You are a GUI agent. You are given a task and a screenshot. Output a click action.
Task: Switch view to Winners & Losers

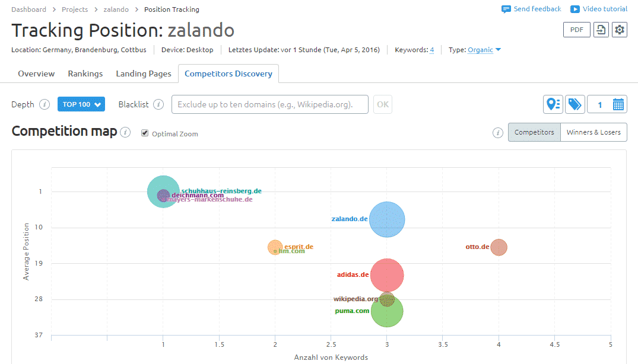pyautogui.click(x=593, y=132)
